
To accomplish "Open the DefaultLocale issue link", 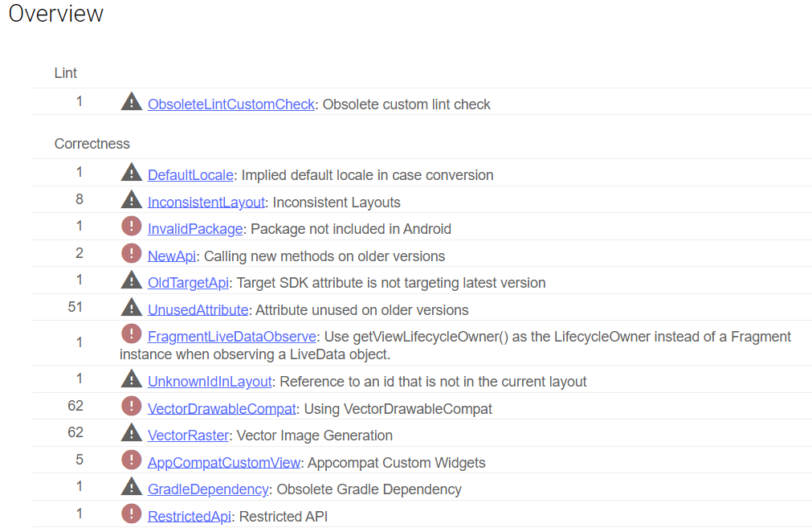I will tap(190, 175).
